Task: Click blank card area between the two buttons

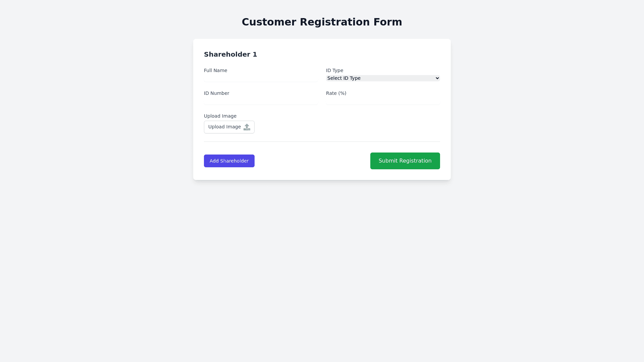Action: (x=312, y=161)
